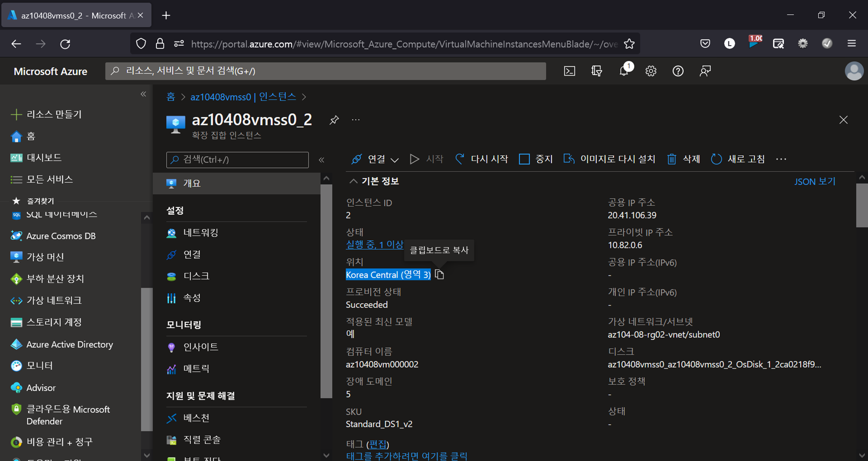This screenshot has height=461, width=868.
Task: Collapse the resource menu panel
Action: click(322, 160)
